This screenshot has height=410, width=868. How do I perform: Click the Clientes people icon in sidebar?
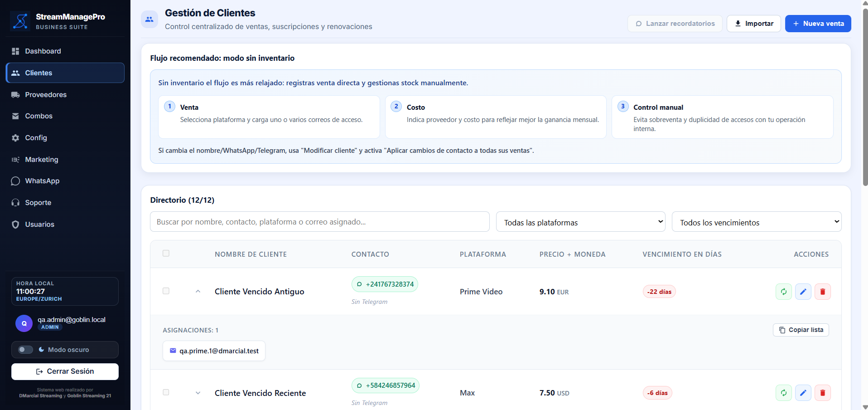point(15,73)
